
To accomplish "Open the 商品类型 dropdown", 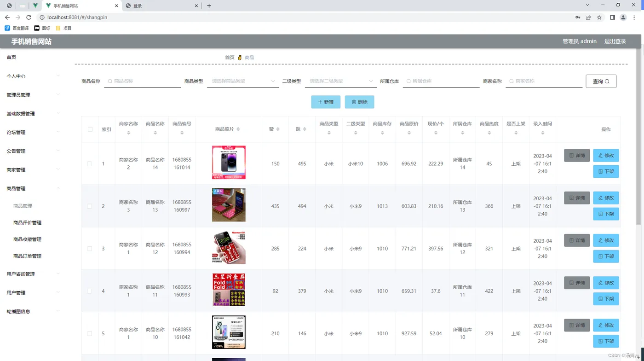I will click(x=243, y=81).
